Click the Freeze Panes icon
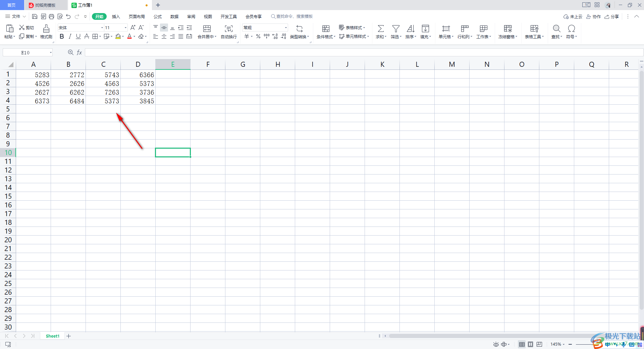This screenshot has height=349, width=644. tap(508, 29)
